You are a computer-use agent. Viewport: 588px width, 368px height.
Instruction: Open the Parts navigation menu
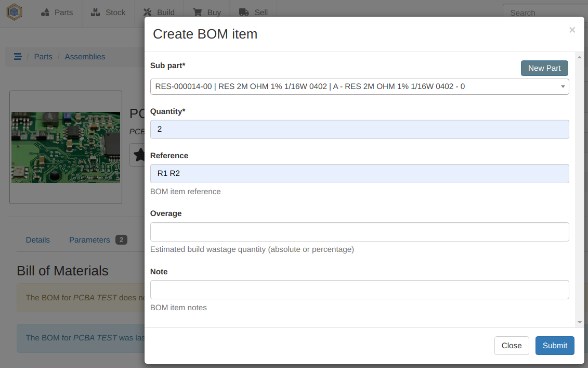pos(57,12)
